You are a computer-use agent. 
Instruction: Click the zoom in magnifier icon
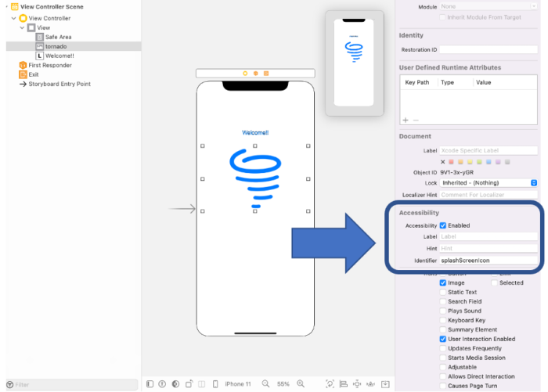click(301, 384)
